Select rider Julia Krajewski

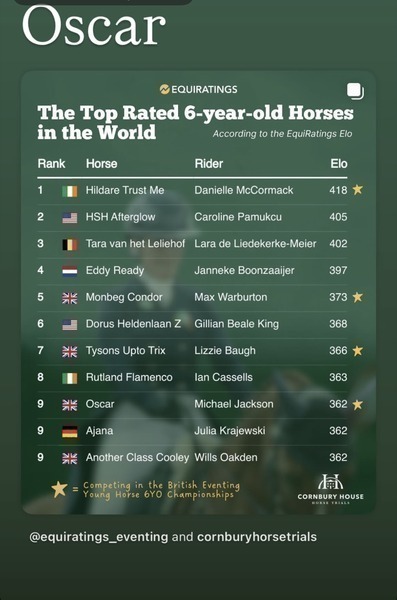(230, 431)
